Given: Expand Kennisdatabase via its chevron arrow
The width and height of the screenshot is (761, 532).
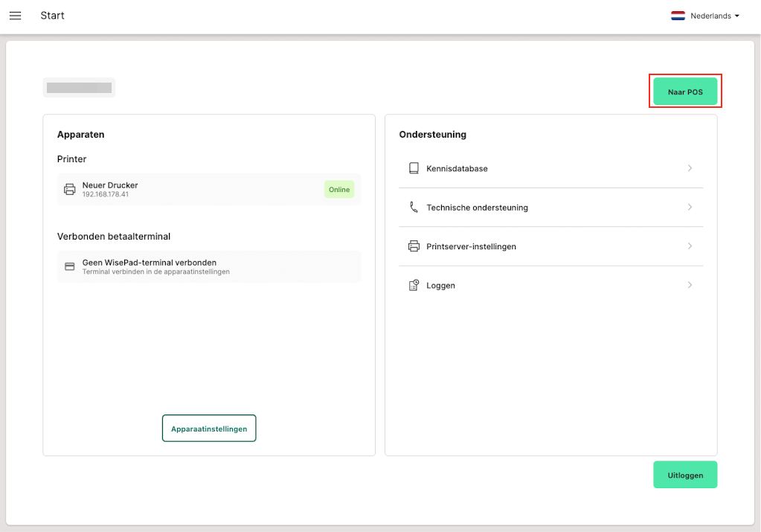Looking at the screenshot, I should tap(690, 169).
